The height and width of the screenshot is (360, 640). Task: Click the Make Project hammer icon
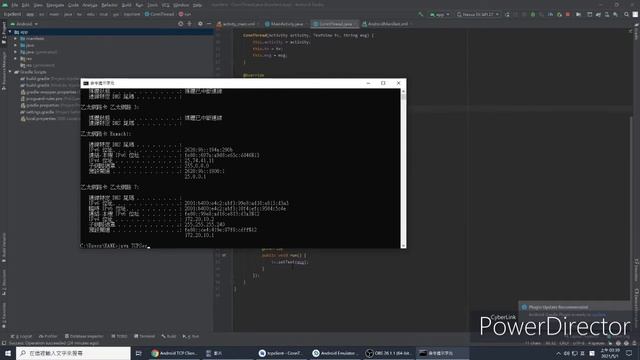click(x=420, y=14)
